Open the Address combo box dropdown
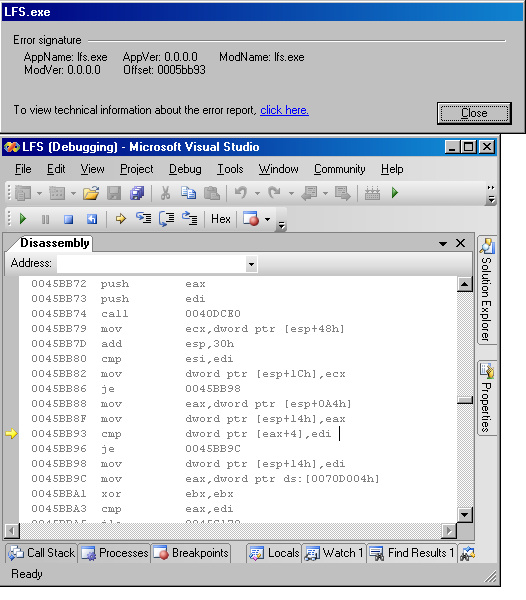 [x=251, y=264]
